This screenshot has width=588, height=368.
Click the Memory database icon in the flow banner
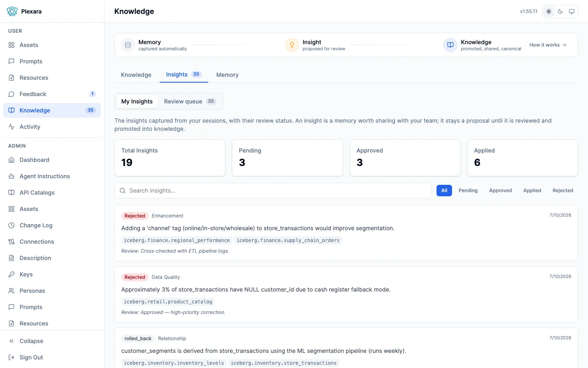128,45
